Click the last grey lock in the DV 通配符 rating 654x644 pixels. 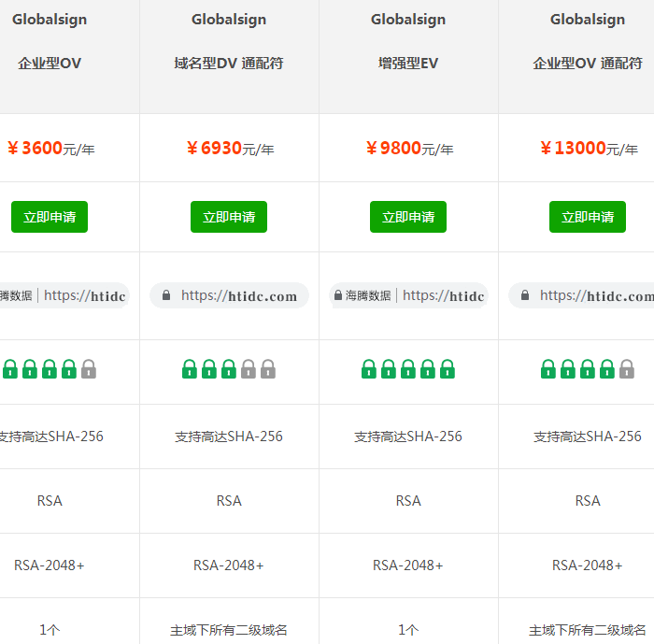268,369
